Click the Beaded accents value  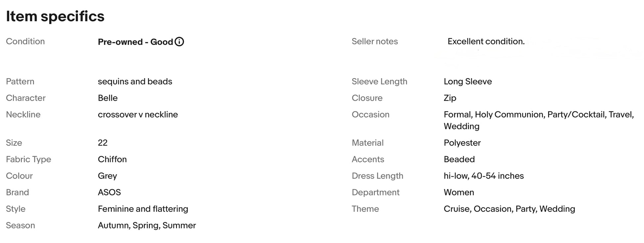459,159
